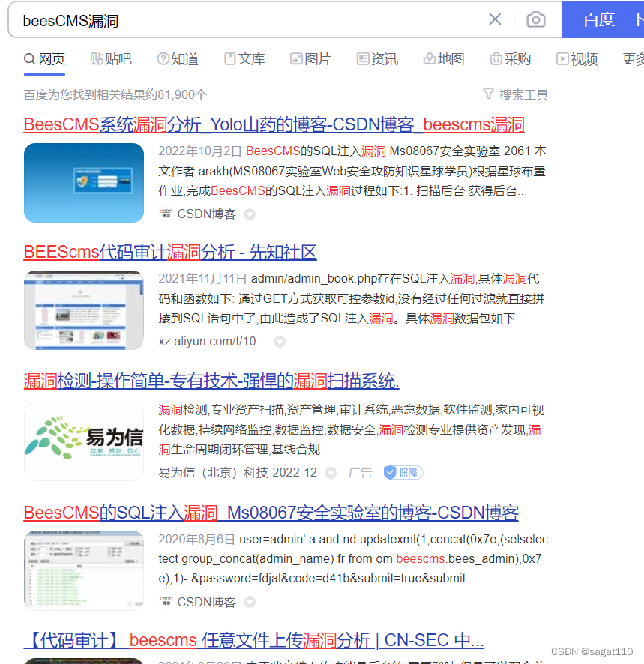
Task: Switch to the 贴吧 tab
Action: tap(111, 59)
